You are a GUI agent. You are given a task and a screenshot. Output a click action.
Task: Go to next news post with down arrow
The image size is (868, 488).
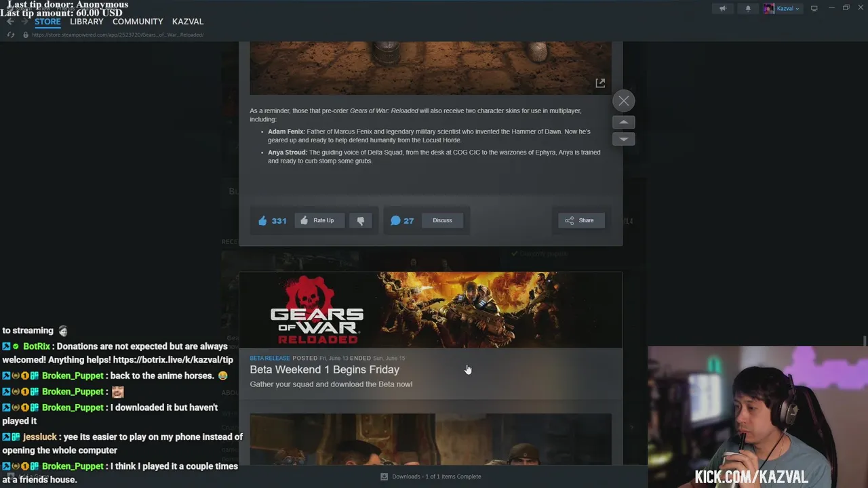pyautogui.click(x=623, y=139)
